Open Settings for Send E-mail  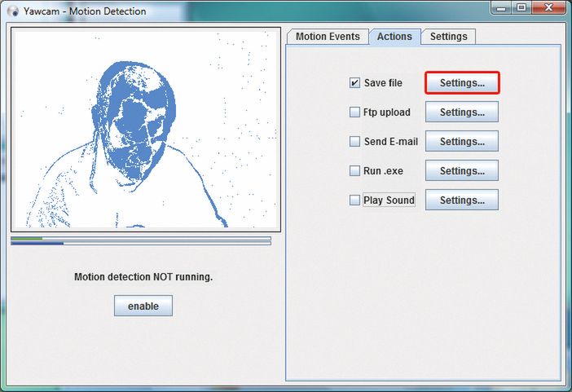[462, 141]
